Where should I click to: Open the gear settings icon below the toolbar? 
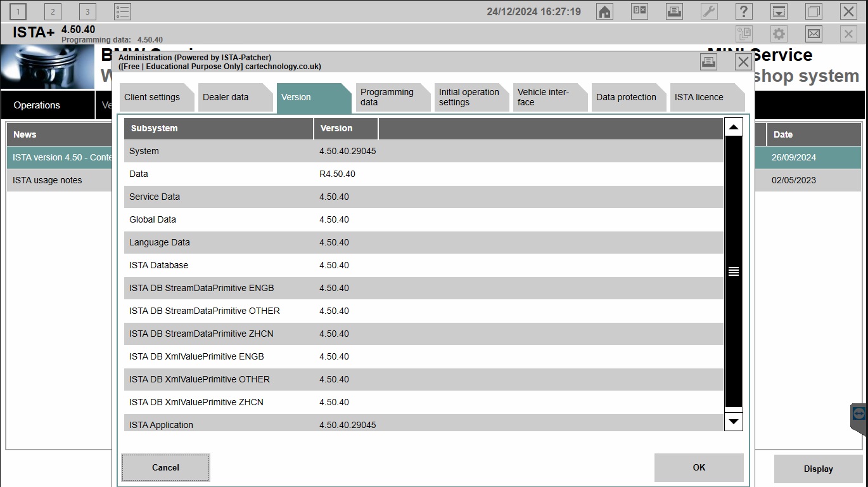(778, 34)
